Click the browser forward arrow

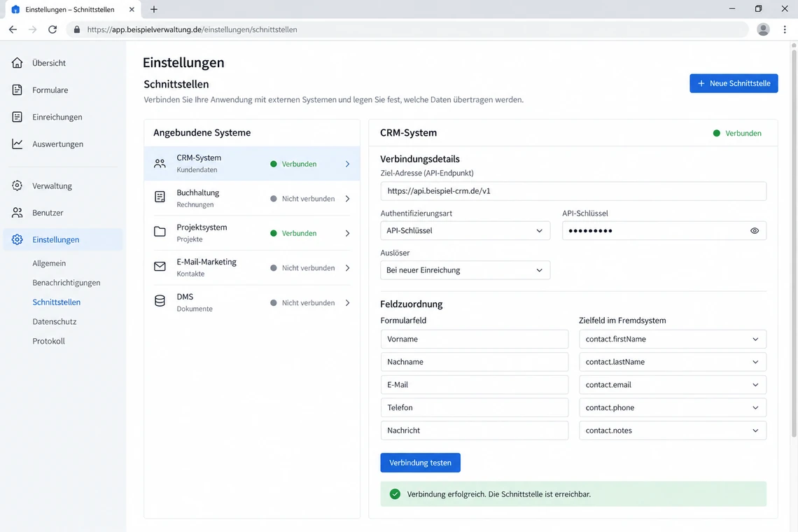pos(33,29)
